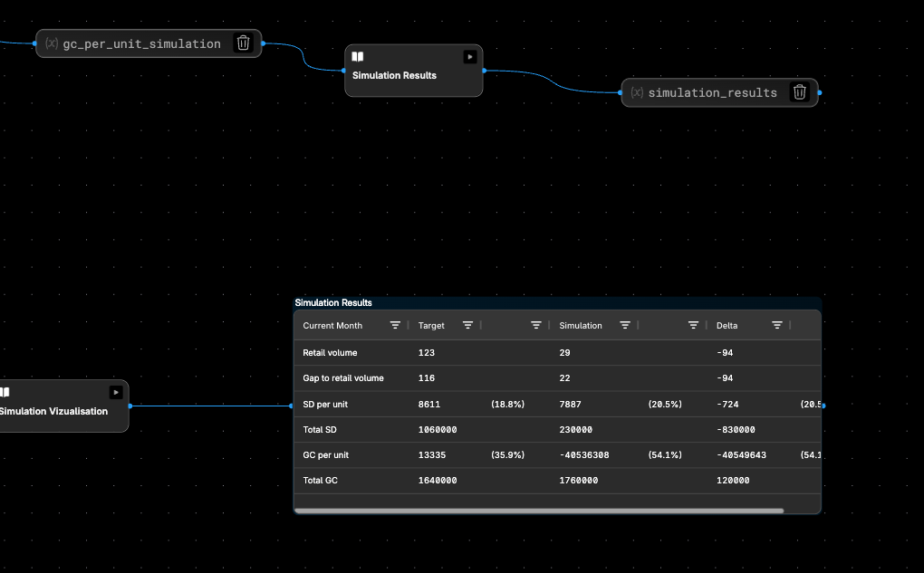
Task: Click the (18.8%) percentage cell
Action: tap(507, 405)
